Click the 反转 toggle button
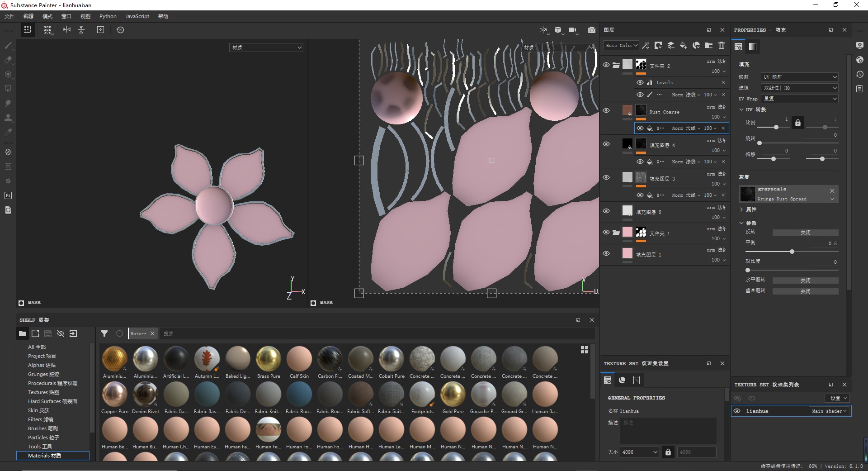868x471 pixels. pos(805,233)
